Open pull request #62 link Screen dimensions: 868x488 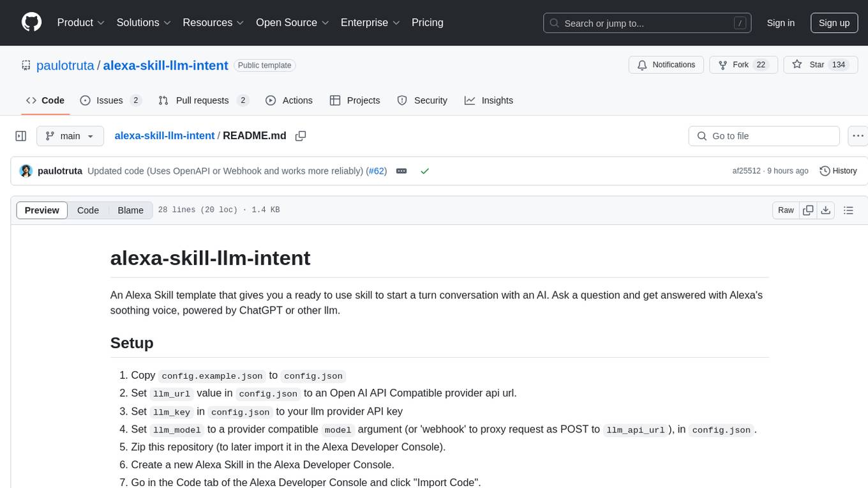pos(376,171)
